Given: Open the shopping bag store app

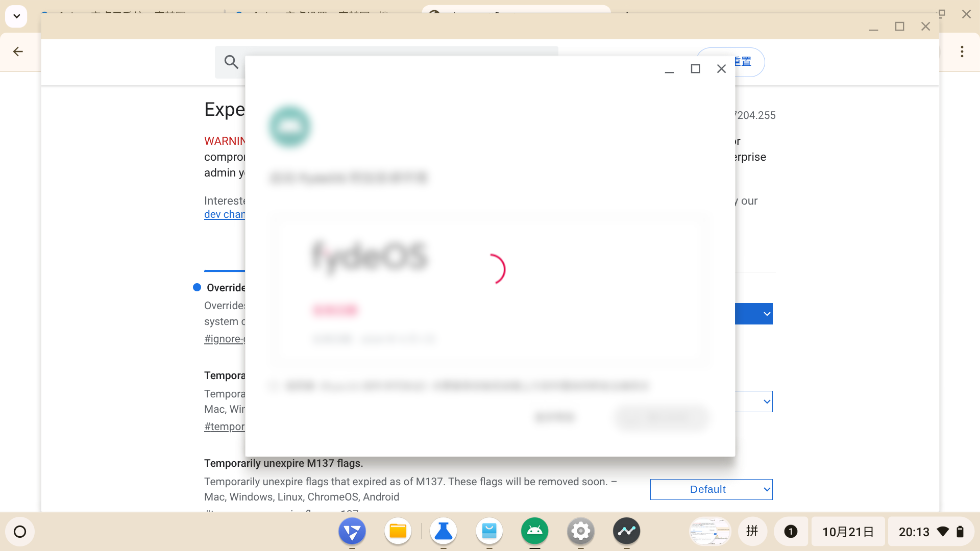Looking at the screenshot, I should pyautogui.click(x=489, y=532).
